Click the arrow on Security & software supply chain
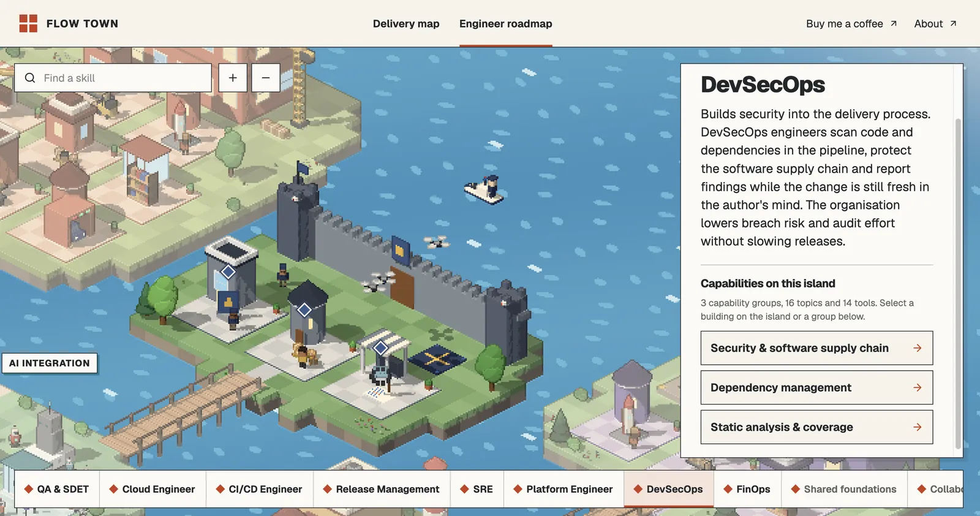The width and height of the screenshot is (980, 516). pos(918,348)
